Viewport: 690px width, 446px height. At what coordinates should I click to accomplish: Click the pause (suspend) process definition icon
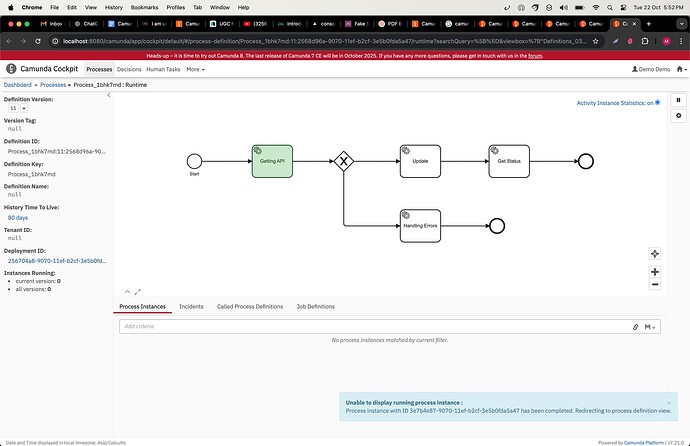click(x=679, y=100)
